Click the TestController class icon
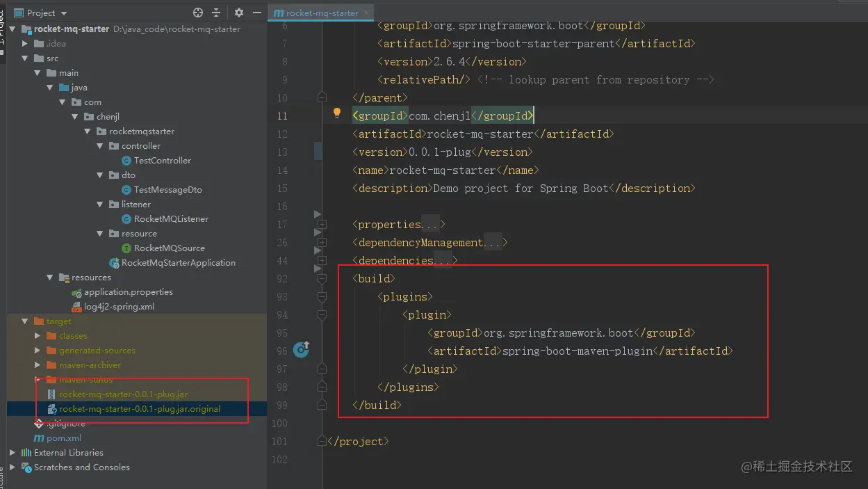 126,161
